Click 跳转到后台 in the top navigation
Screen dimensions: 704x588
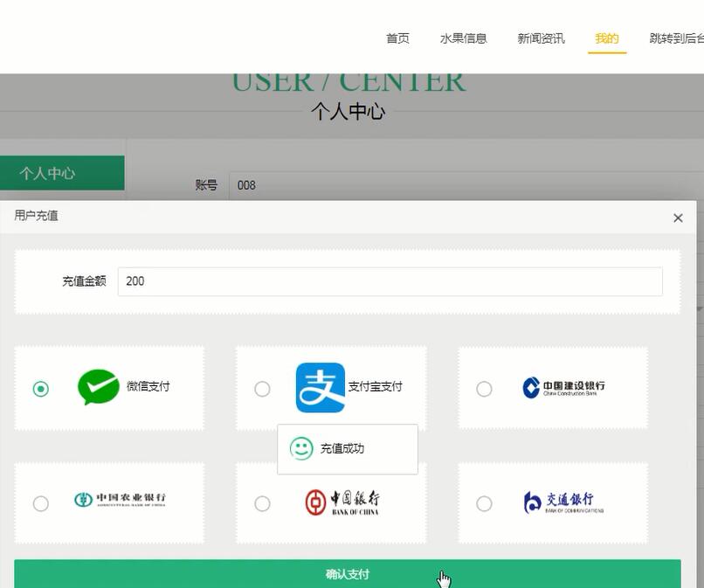point(677,38)
